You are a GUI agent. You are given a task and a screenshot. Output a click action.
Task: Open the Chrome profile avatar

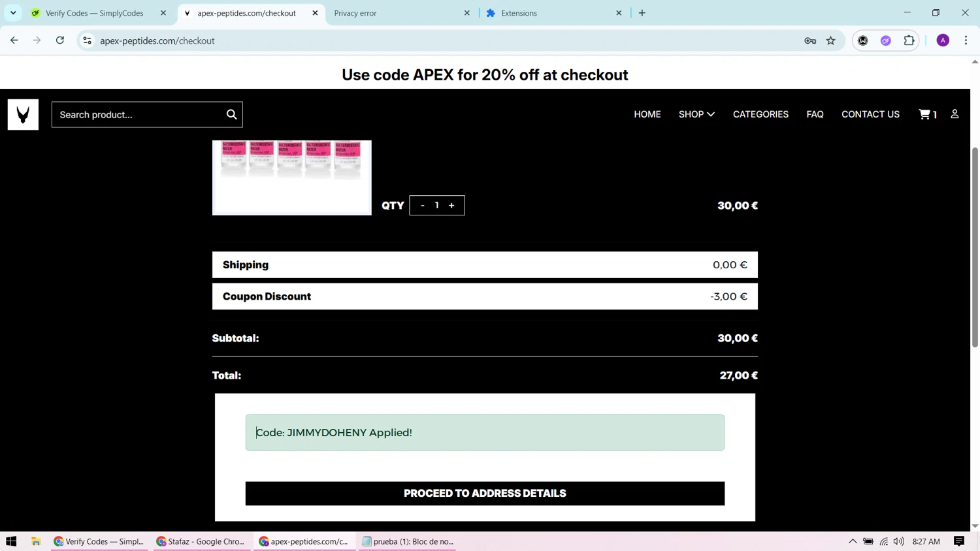coord(943,40)
